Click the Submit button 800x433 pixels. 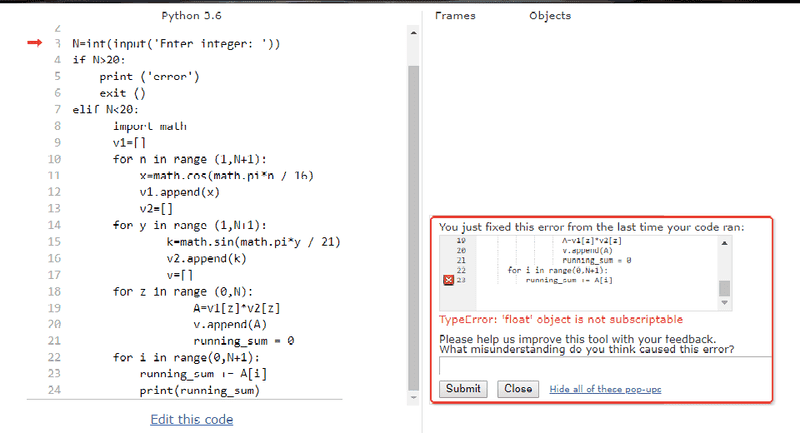pos(463,389)
